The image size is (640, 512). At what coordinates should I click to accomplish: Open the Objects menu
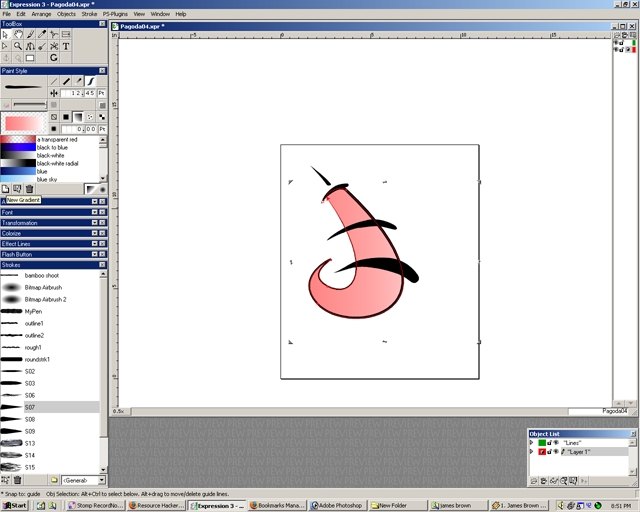tap(66, 14)
